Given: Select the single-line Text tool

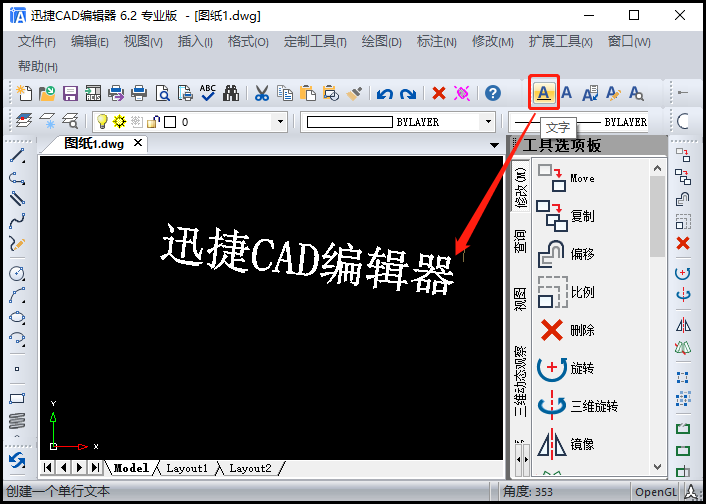Looking at the screenshot, I should click(x=544, y=93).
